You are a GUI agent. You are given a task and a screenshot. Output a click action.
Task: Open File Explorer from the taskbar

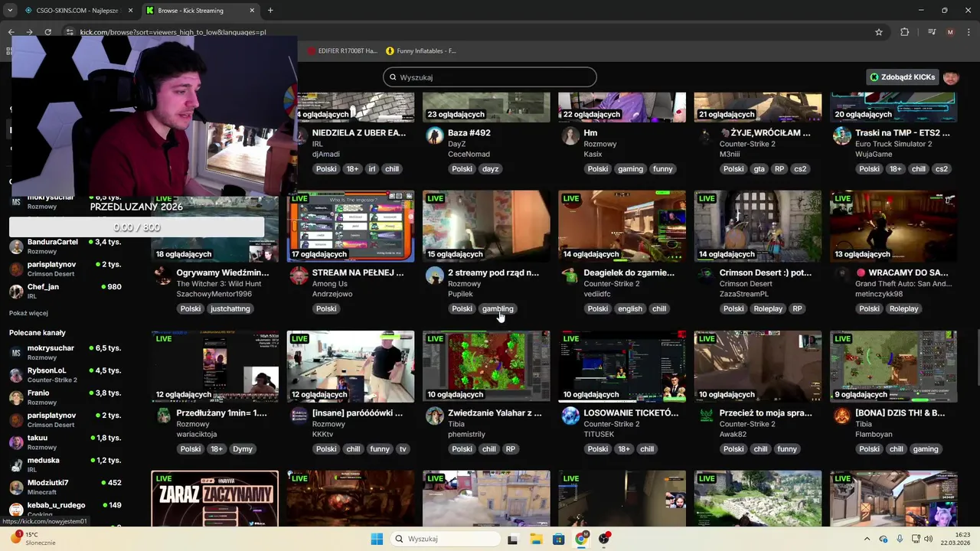536,539
